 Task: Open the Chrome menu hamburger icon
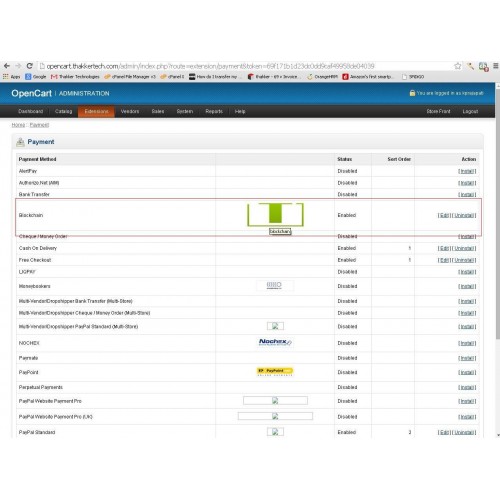point(496,66)
